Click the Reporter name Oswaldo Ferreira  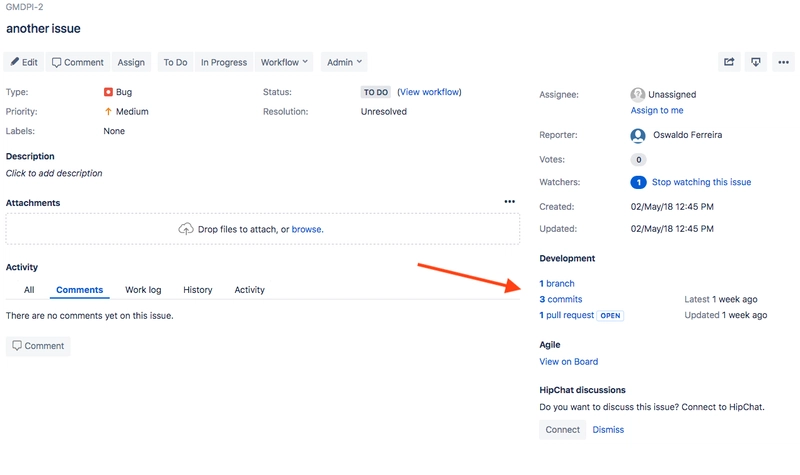(x=688, y=135)
